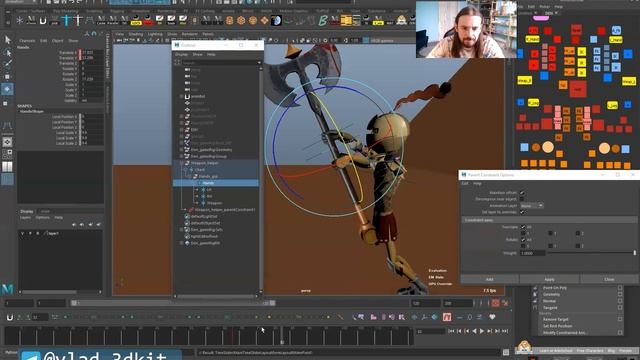Screen dimensions: 640x360
Task: Open the Outliner Display menu
Action: 181,54
